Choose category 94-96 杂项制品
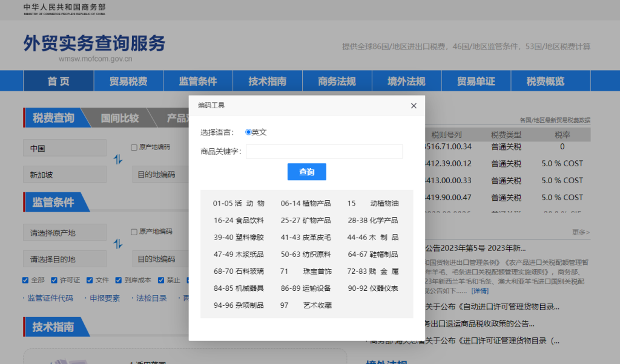This screenshot has width=620, height=364. (x=239, y=305)
